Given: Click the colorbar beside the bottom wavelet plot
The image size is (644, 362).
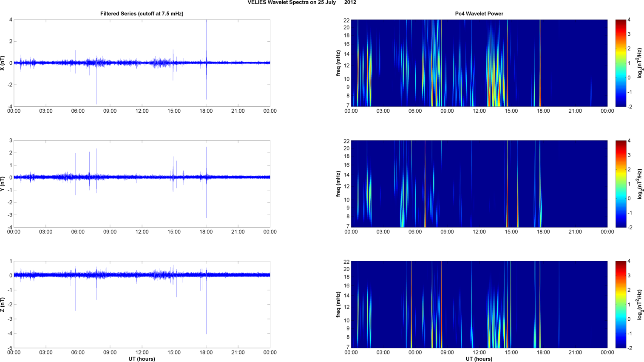Looking at the screenshot, I should click(x=621, y=305).
